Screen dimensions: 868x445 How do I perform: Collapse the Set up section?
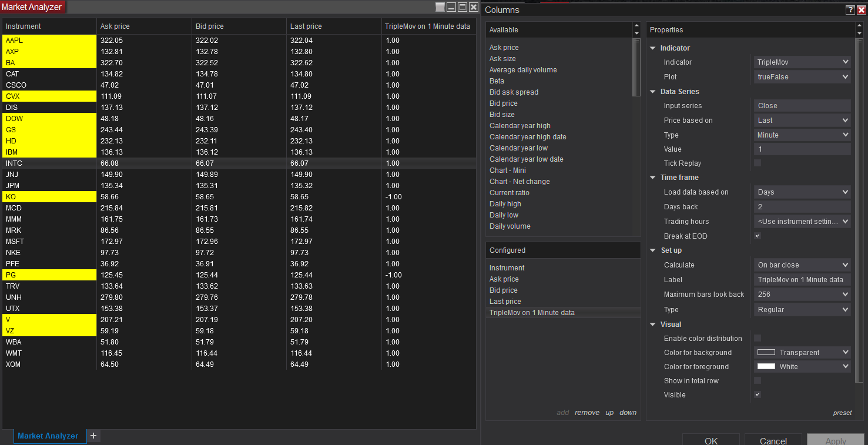click(652, 250)
